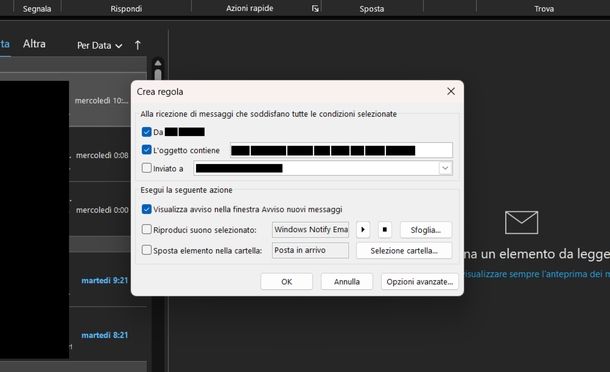Click the message list scrollbar thumb

[158, 75]
